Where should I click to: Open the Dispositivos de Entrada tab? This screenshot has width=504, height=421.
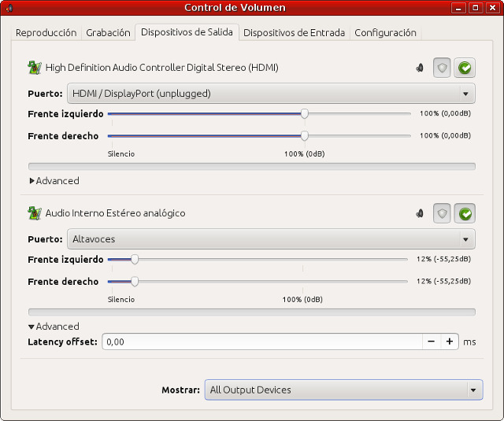coord(294,33)
